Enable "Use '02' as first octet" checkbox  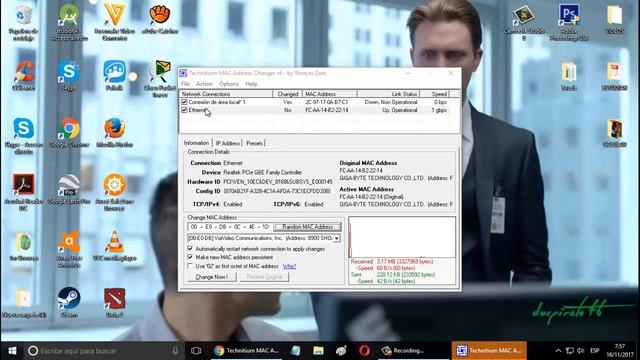pos(190,266)
